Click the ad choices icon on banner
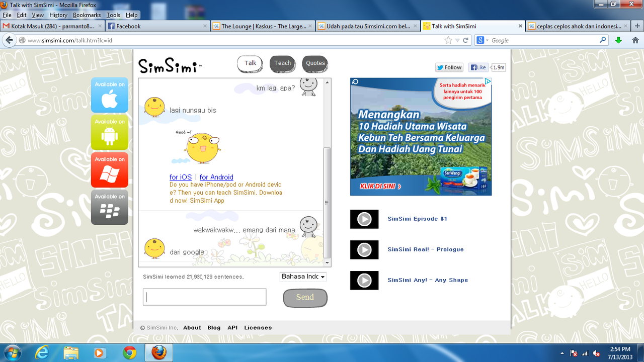The height and width of the screenshot is (362, 644). click(x=488, y=81)
